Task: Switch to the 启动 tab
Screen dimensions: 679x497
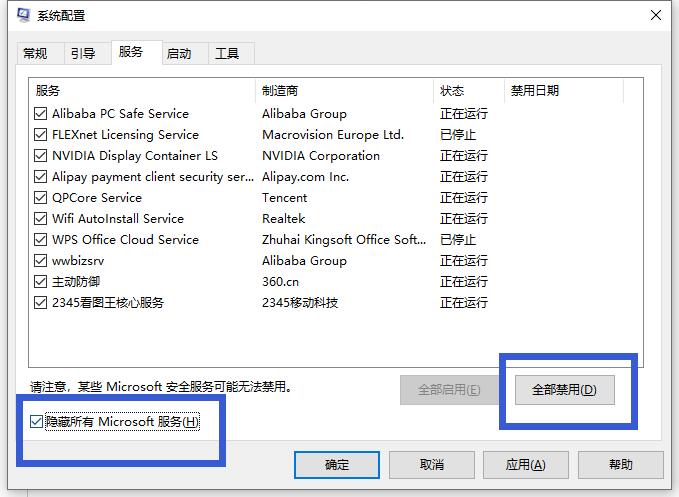Action: pos(179,54)
